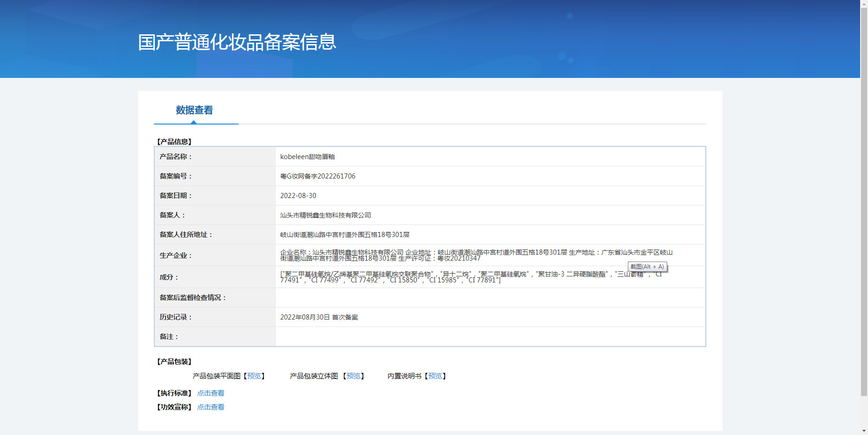
Task: Preview the 产品包装平面图 image
Action: click(254, 376)
